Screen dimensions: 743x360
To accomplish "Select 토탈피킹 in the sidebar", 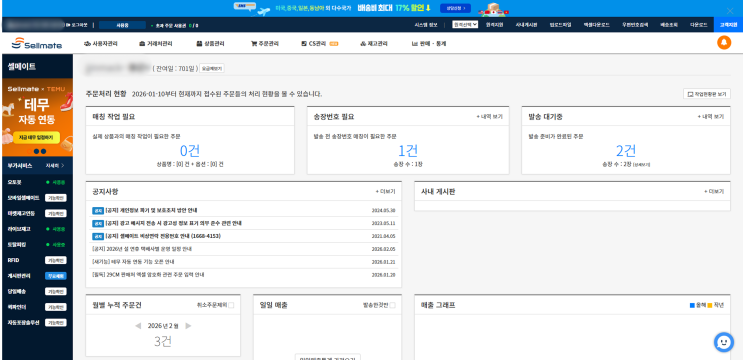I will pyautogui.click(x=17, y=244).
